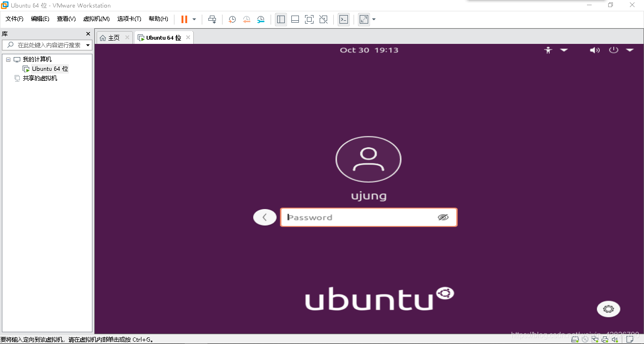Select 我的计算机 in the library tree
Viewport: 644px width, 344px height.
(37, 59)
